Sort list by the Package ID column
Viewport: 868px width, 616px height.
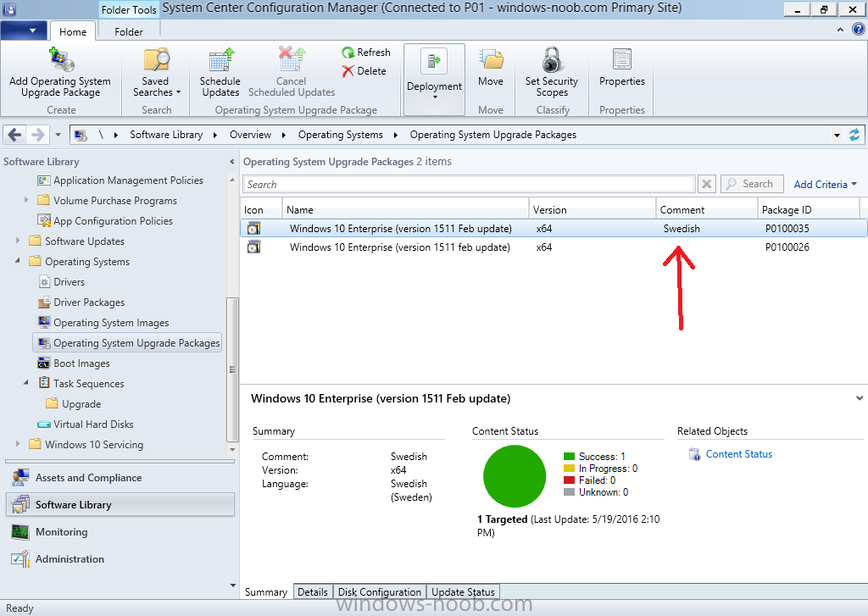pyautogui.click(x=808, y=210)
